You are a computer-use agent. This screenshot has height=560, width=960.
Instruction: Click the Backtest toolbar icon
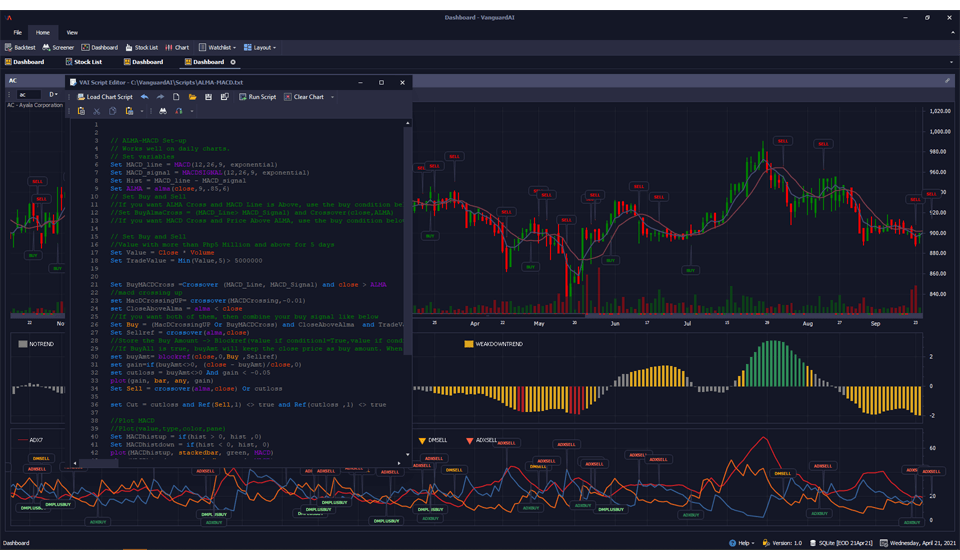click(x=21, y=47)
